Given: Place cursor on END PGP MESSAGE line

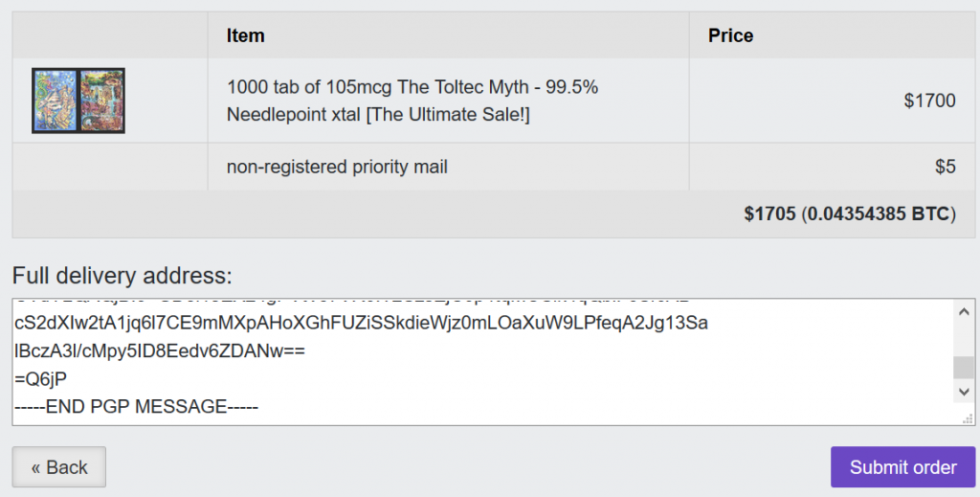Looking at the screenshot, I should tap(136, 406).
